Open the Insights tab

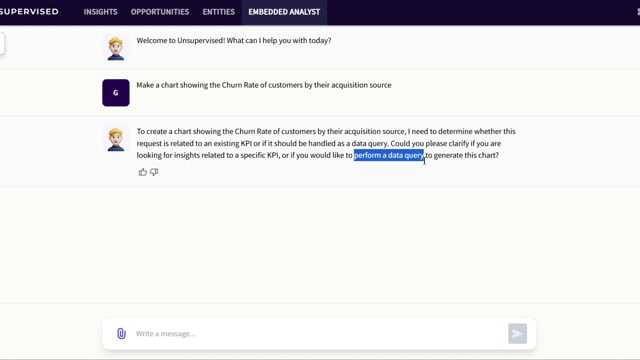pos(100,12)
